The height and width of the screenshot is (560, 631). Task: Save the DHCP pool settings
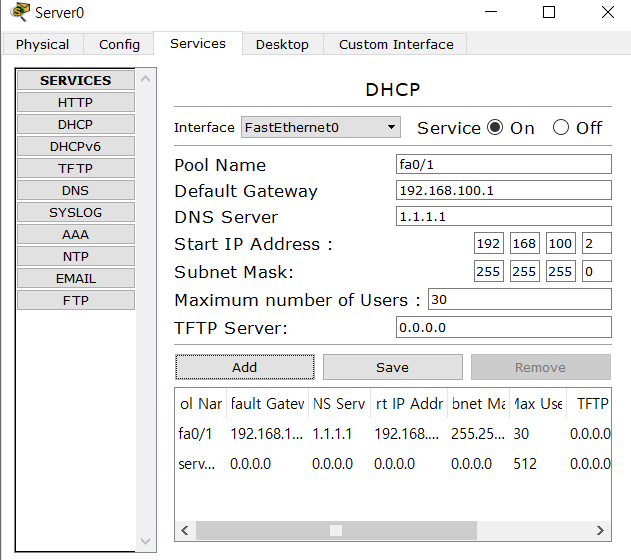[393, 367]
